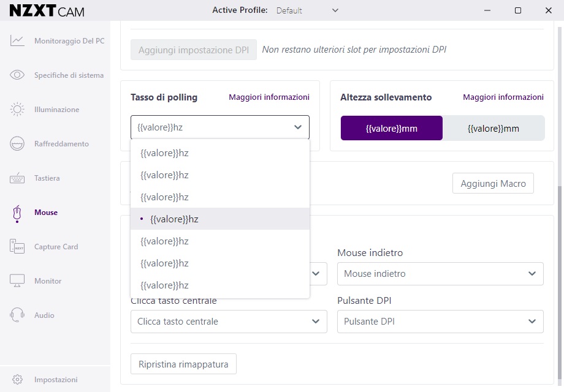Image resolution: width=564 pixels, height=392 pixels.
Task: Select the purple {{valore}}mm lift height option
Action: click(391, 128)
